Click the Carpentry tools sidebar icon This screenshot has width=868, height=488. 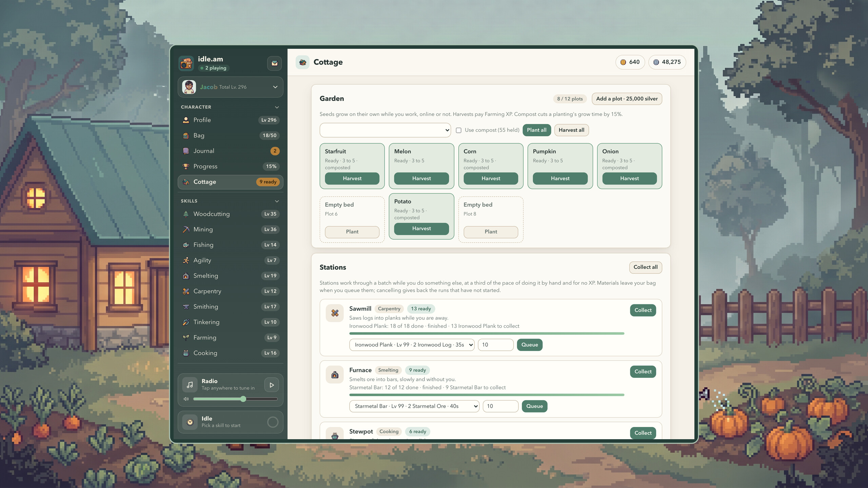tap(186, 291)
